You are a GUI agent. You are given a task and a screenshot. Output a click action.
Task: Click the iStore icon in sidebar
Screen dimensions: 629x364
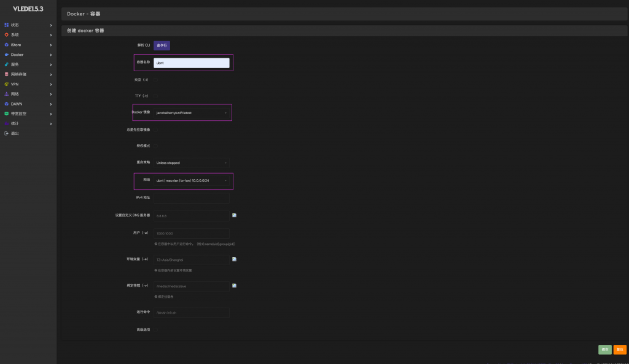tap(6, 45)
